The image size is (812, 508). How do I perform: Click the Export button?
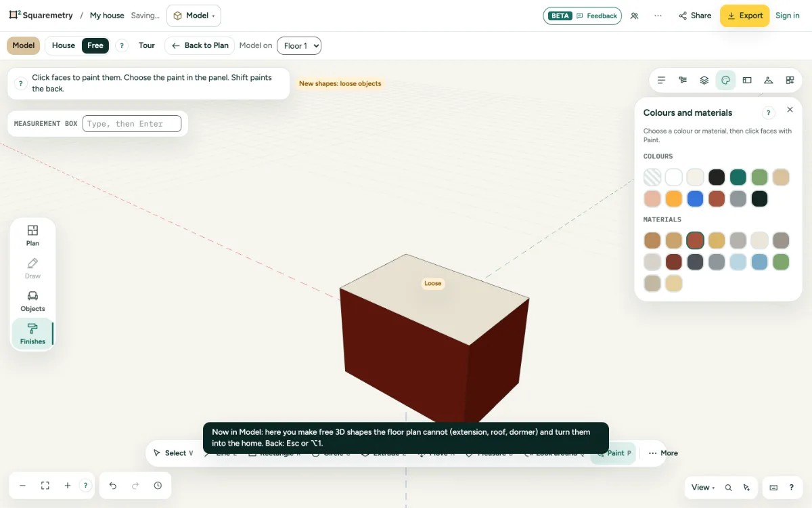click(744, 16)
